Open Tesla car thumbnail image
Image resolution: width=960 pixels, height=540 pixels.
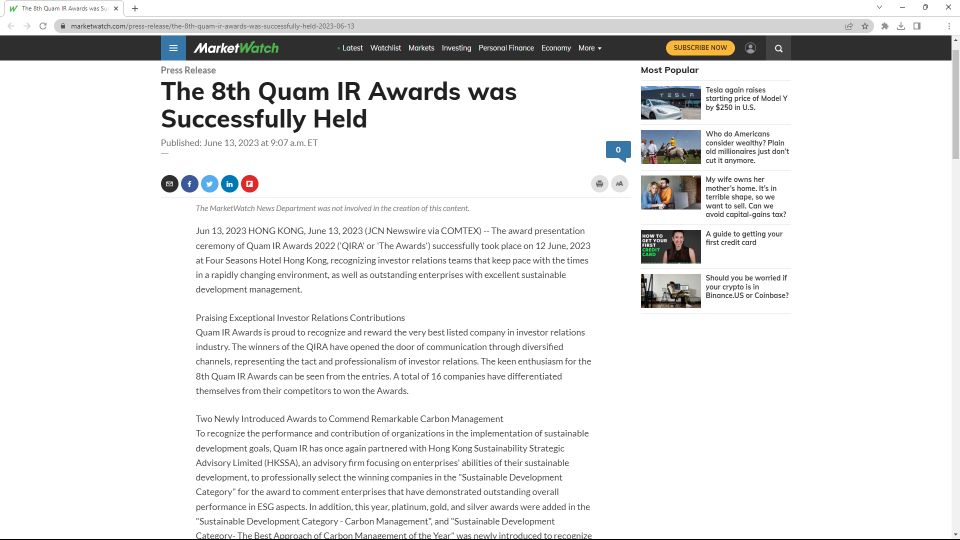coord(670,103)
